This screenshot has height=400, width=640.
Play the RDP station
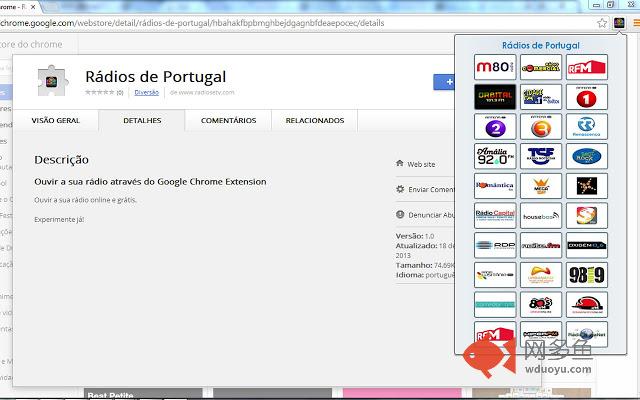click(495, 245)
